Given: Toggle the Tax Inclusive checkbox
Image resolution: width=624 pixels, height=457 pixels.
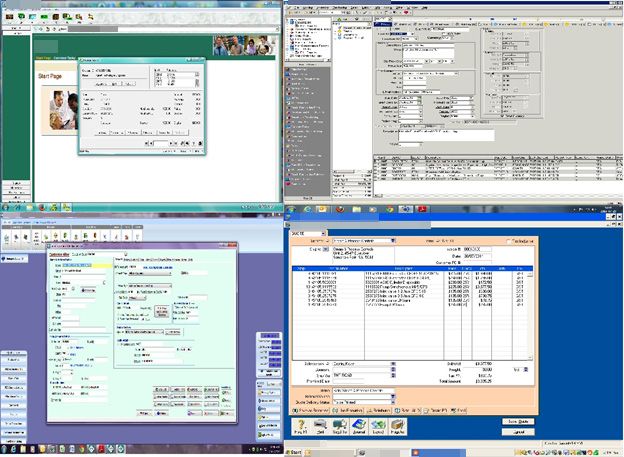Looking at the screenshot, I should pyautogui.click(x=511, y=242).
